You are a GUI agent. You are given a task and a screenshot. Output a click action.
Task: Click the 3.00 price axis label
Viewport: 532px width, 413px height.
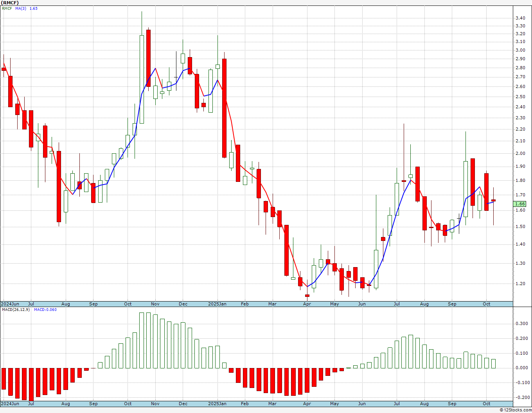click(x=520, y=50)
